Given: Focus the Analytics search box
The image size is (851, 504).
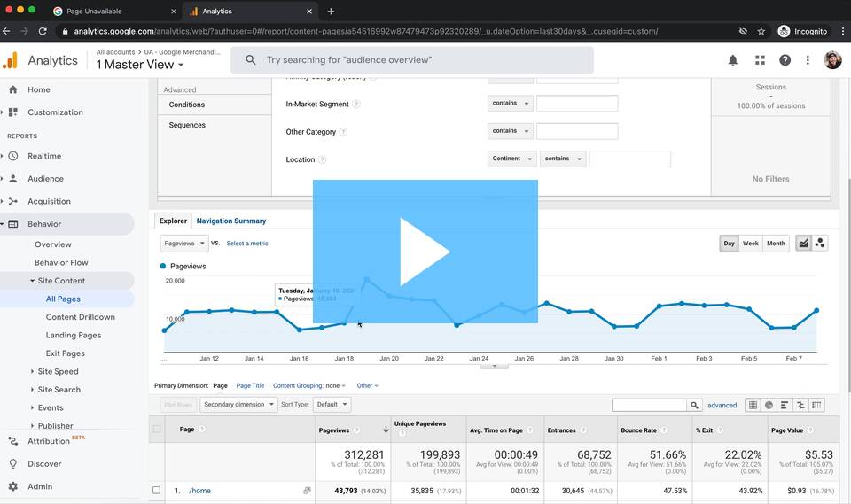Looking at the screenshot, I should coord(412,60).
